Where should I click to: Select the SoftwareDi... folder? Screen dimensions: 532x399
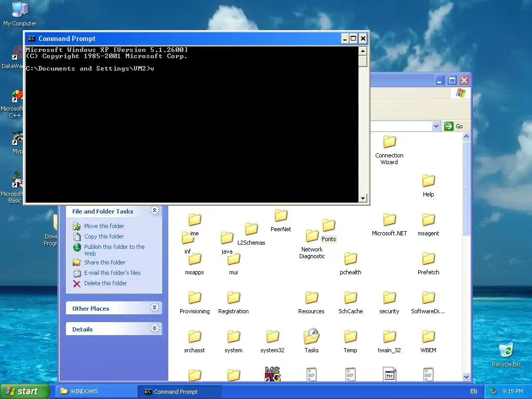click(428, 303)
